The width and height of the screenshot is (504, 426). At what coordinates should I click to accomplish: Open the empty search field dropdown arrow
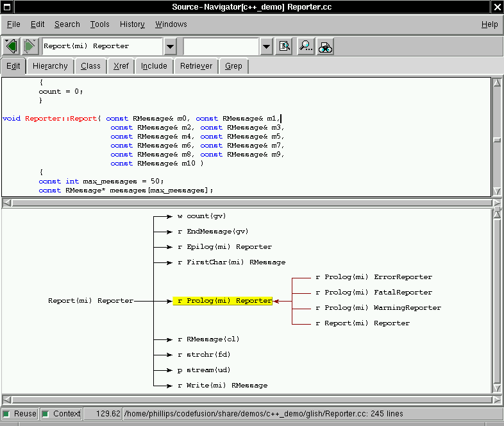click(266, 46)
